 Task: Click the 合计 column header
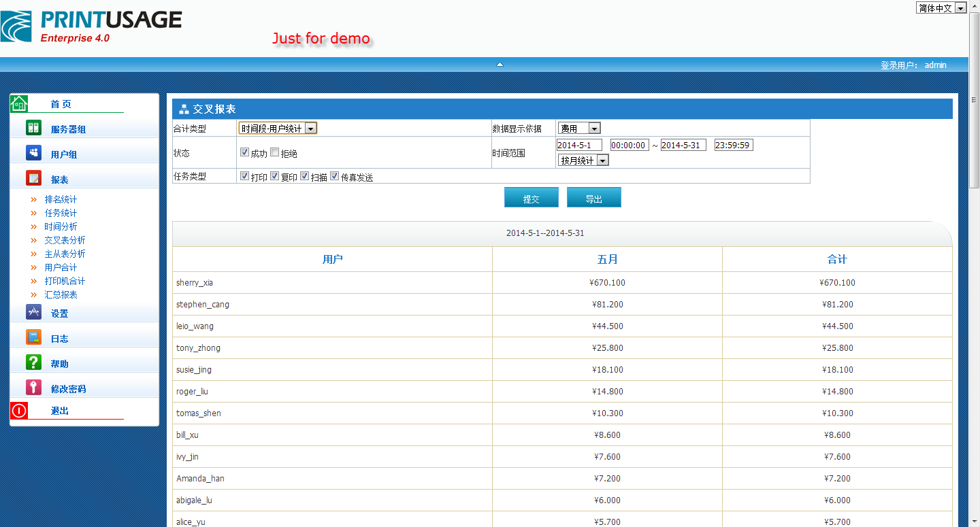point(837,259)
